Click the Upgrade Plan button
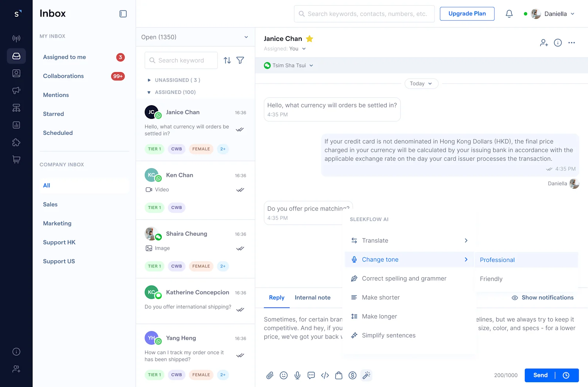588x387 pixels. pyautogui.click(x=467, y=14)
